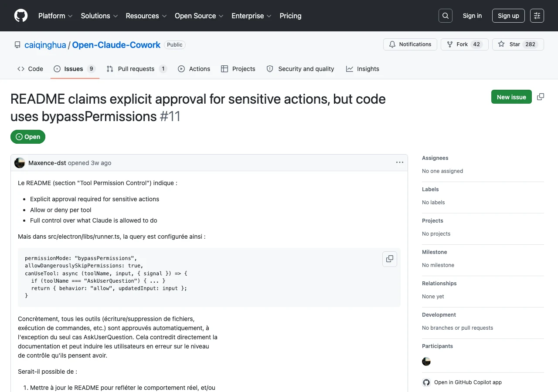Expand the Resources menu
Image resolution: width=558 pixels, height=392 pixels.
(x=146, y=16)
